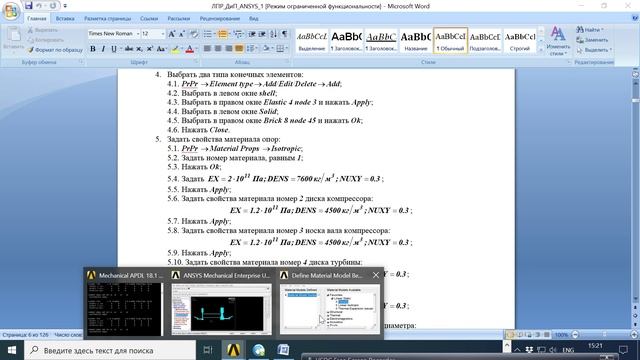Center align text
The image size is (640, 360).
(218, 49)
